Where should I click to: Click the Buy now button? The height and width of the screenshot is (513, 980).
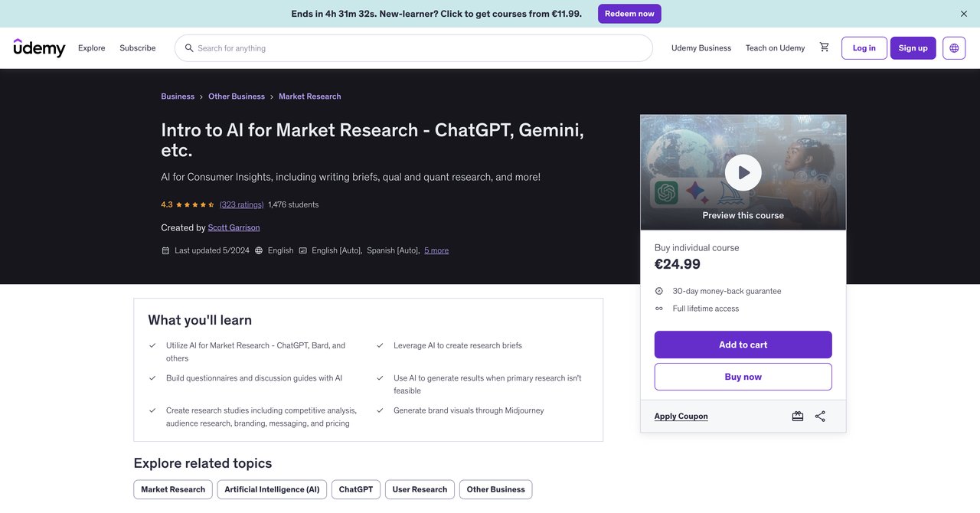pyautogui.click(x=743, y=377)
